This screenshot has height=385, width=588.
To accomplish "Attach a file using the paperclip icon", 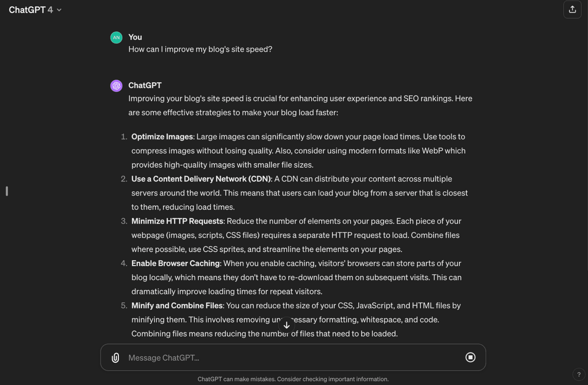I will tap(115, 358).
